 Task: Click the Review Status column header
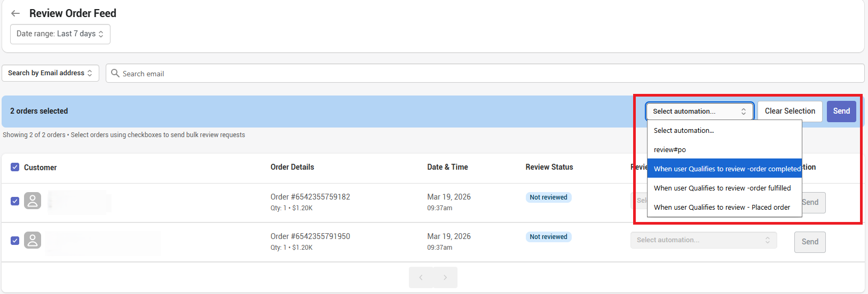coord(549,167)
